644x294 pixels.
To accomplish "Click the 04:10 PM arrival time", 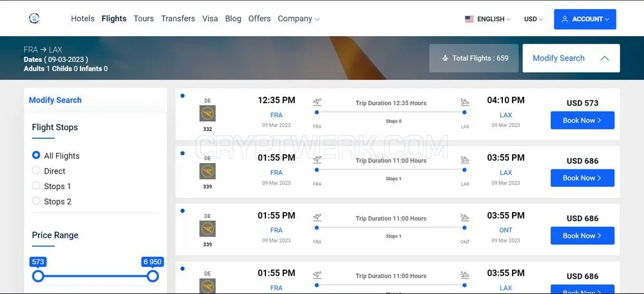I will (x=506, y=100).
